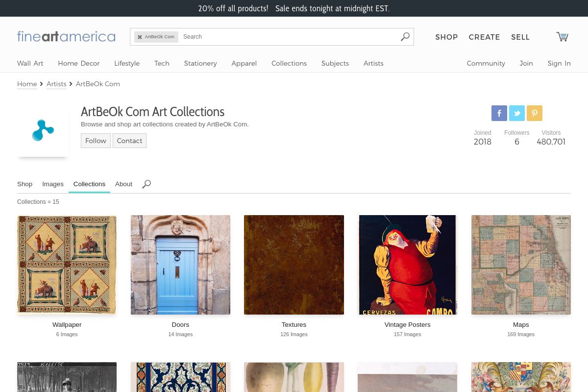Click the '157 Images' count under Vintage Posters
The height and width of the screenshot is (392, 588).
pyautogui.click(x=408, y=335)
